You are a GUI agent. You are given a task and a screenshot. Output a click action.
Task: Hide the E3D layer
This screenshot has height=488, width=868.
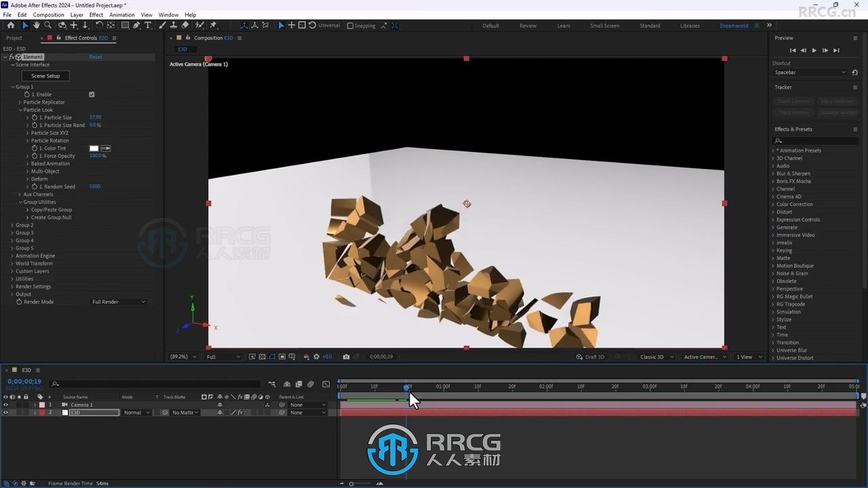[x=6, y=413]
